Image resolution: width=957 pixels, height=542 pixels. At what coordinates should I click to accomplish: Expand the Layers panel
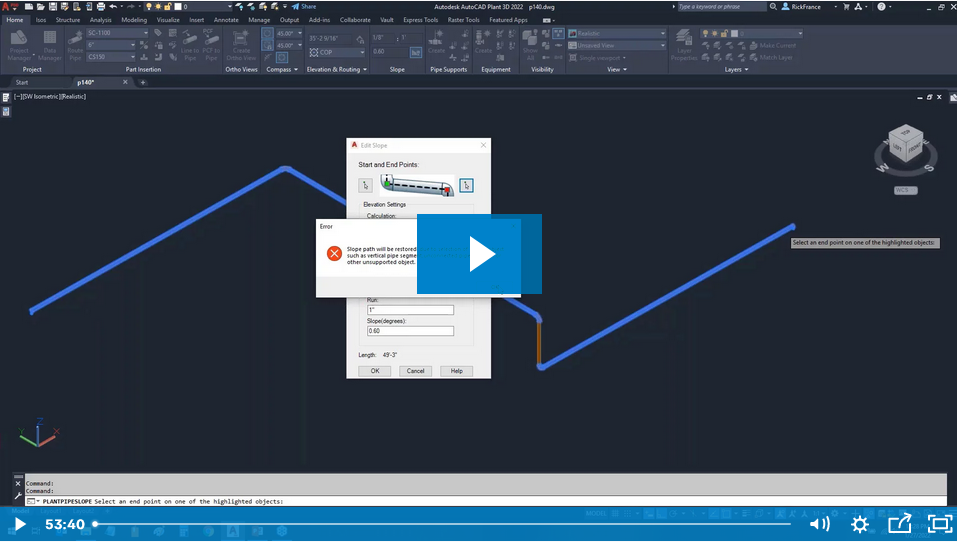pos(736,70)
